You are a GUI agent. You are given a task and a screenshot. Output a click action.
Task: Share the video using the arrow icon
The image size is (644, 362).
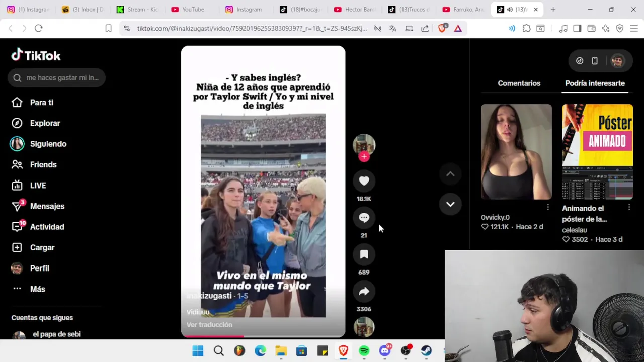click(364, 291)
